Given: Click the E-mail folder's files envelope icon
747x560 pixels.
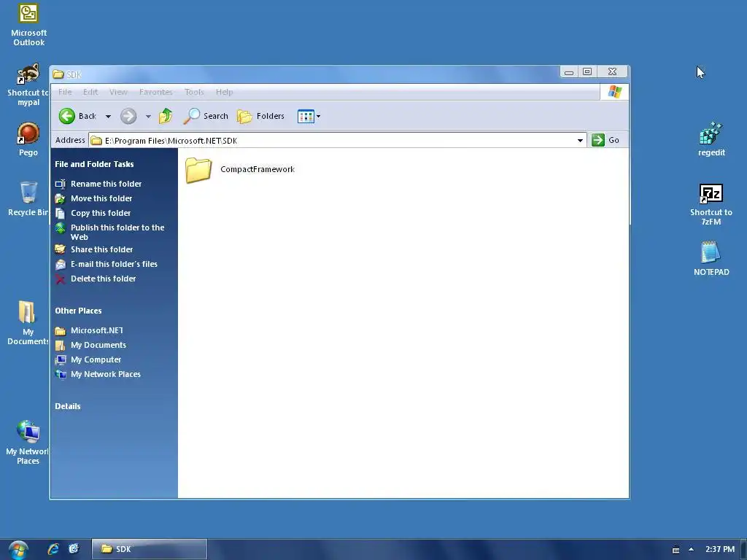Looking at the screenshot, I should (x=60, y=264).
